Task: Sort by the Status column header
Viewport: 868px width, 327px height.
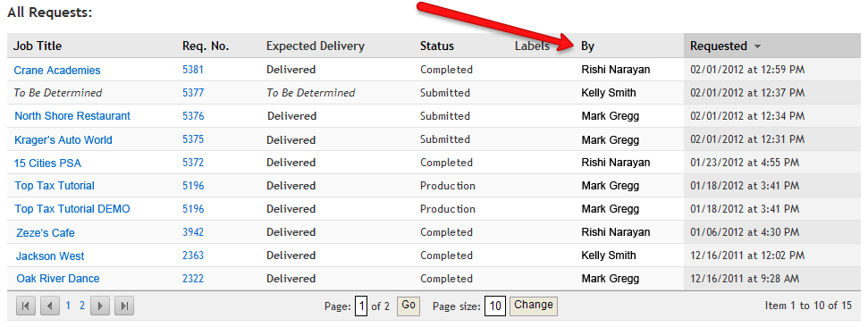Action: 437,46
